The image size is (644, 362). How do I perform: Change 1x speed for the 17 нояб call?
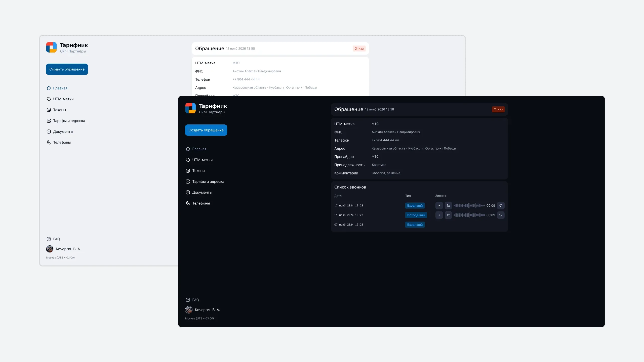pyautogui.click(x=448, y=205)
